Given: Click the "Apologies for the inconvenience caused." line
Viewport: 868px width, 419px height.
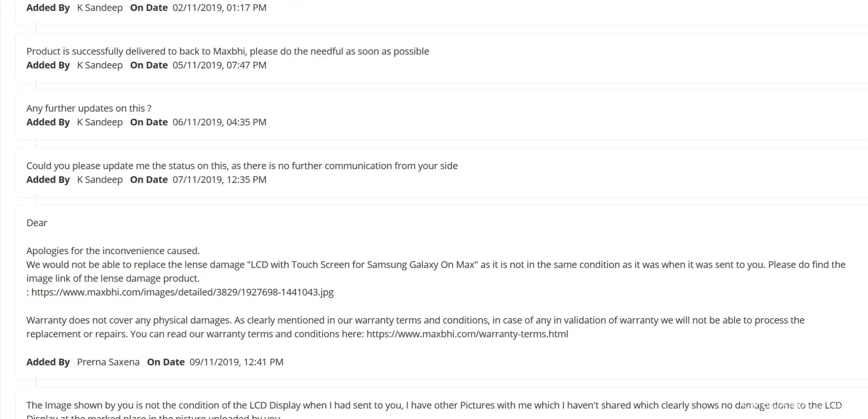Looking at the screenshot, I should [x=113, y=251].
